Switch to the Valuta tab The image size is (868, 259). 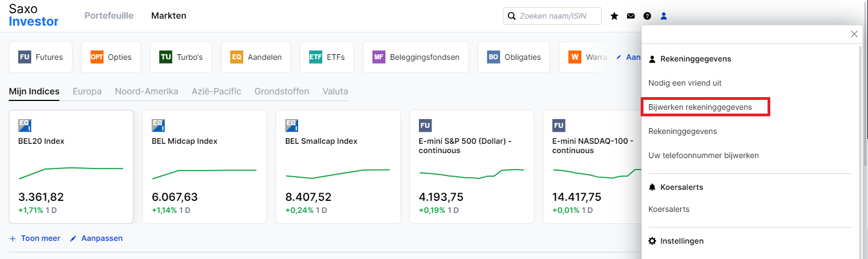[335, 92]
